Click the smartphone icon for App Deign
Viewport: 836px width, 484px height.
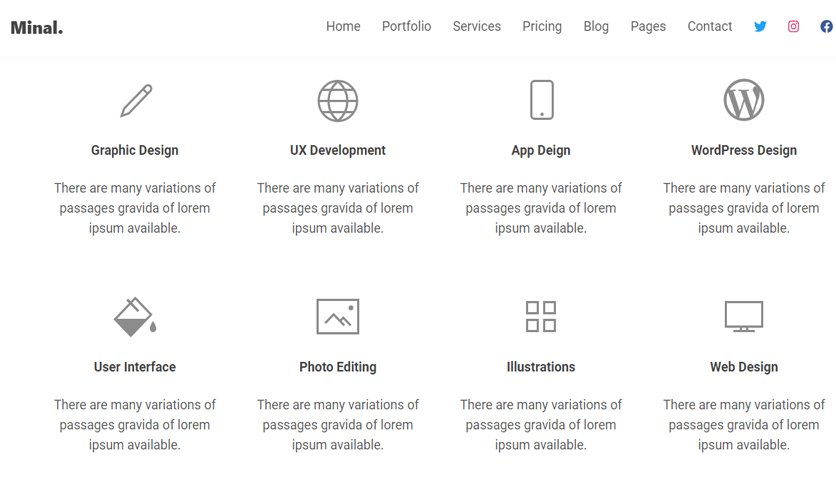(x=541, y=100)
